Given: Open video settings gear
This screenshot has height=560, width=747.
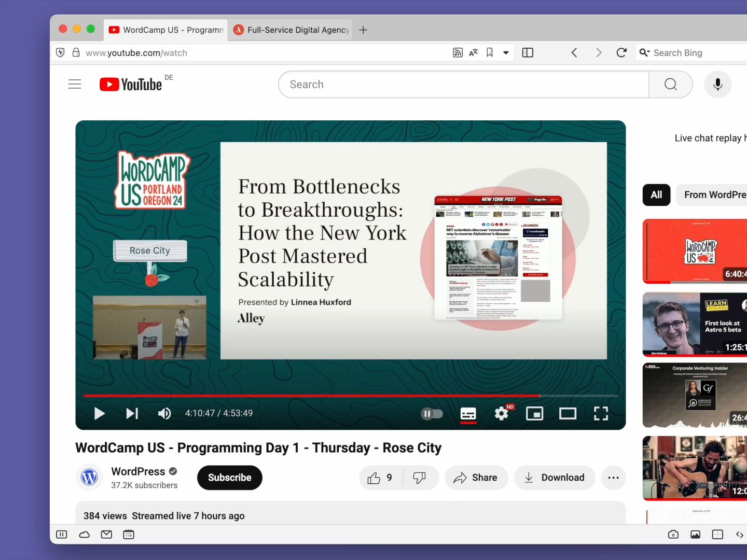Looking at the screenshot, I should click(x=502, y=413).
